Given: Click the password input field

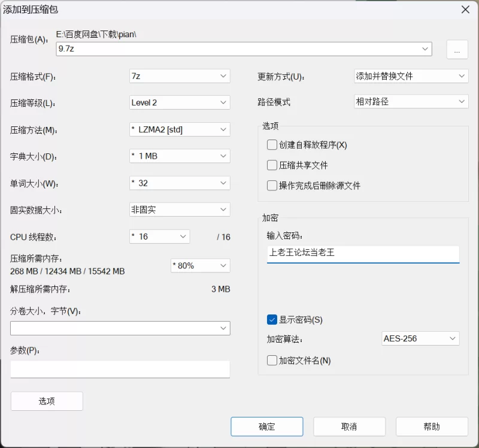Looking at the screenshot, I should (x=363, y=255).
